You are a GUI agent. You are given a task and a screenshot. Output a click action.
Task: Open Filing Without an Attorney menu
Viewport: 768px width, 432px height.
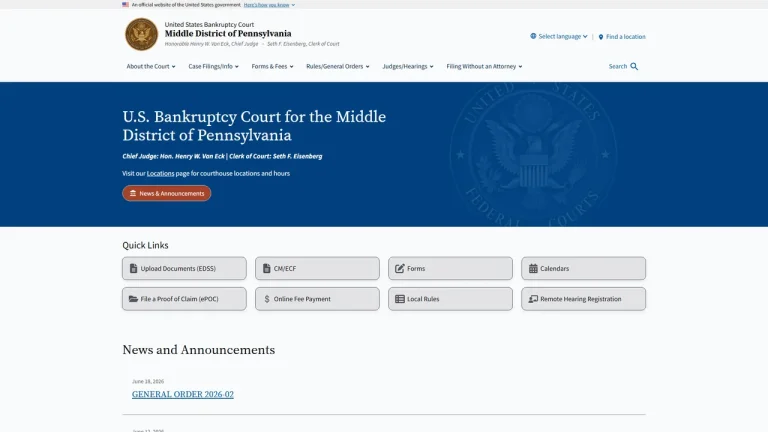(484, 66)
